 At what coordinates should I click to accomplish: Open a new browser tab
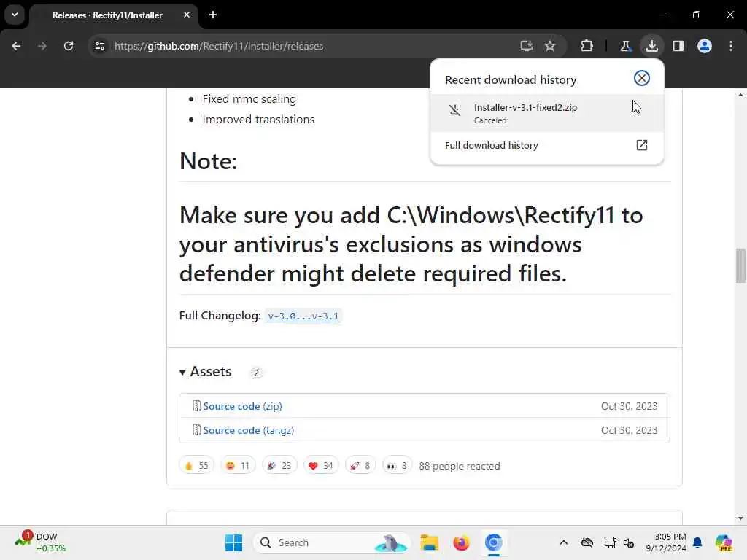tap(213, 15)
